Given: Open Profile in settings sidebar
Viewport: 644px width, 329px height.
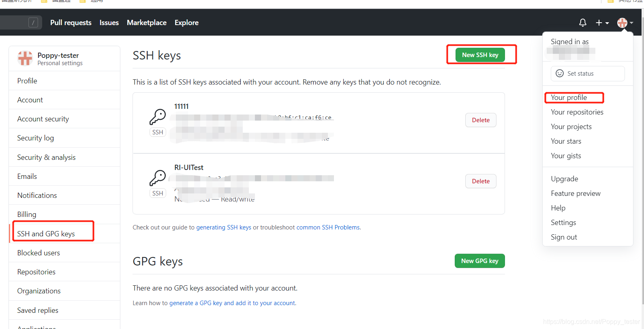Looking at the screenshot, I should tap(64, 81).
